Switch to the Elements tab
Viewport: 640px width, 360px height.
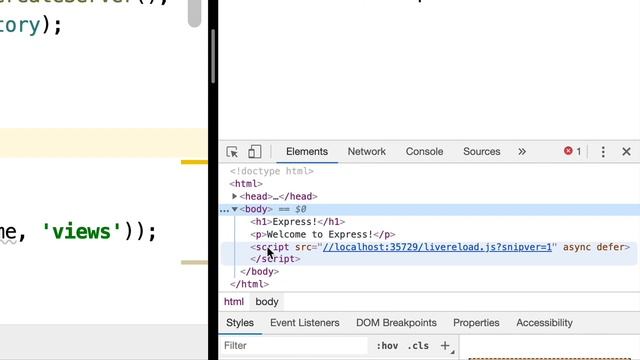307,151
